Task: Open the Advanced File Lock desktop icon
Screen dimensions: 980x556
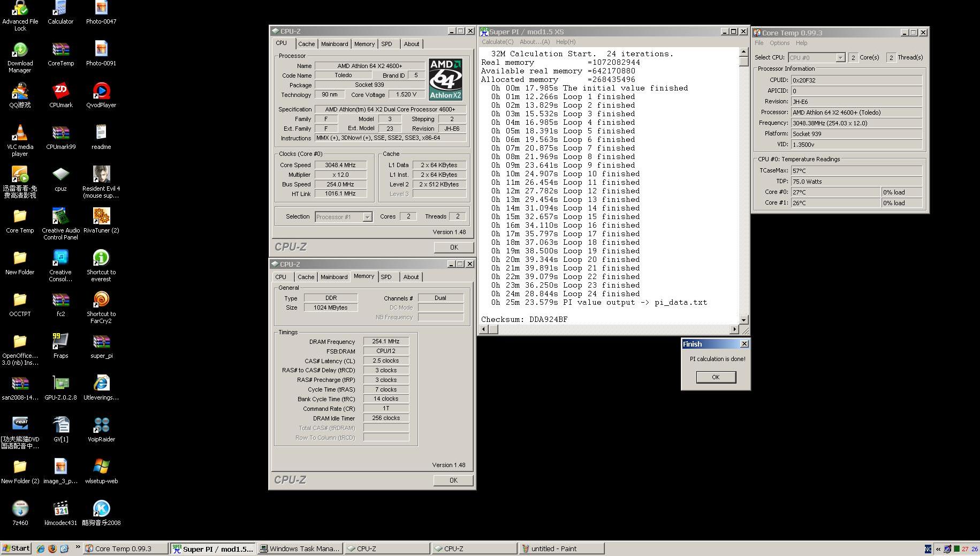Action: [20, 15]
